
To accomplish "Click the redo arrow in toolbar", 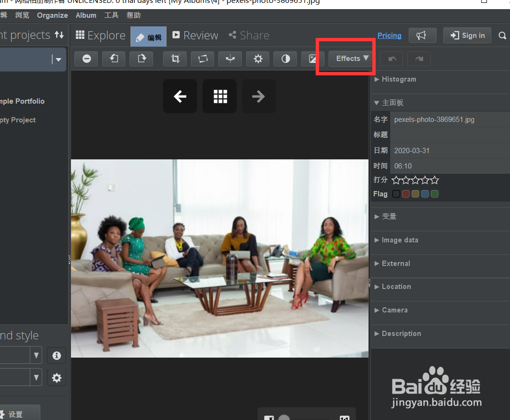I will (x=419, y=59).
